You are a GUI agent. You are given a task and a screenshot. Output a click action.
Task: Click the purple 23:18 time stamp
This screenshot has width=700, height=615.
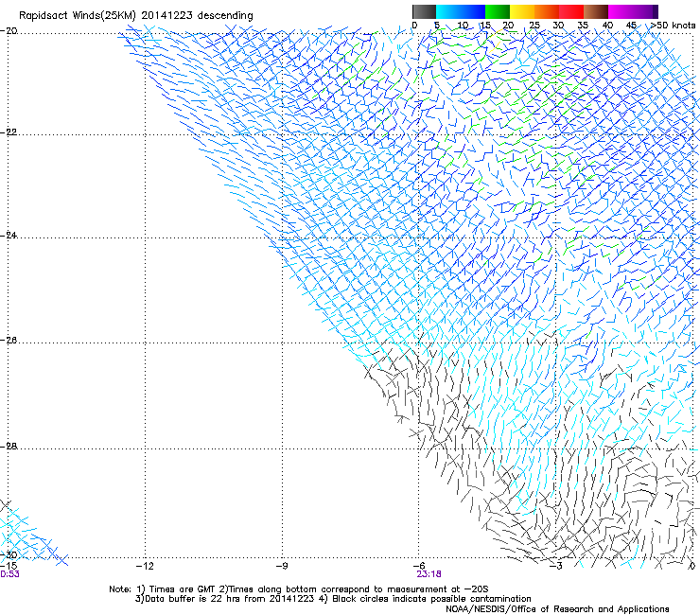(x=429, y=574)
